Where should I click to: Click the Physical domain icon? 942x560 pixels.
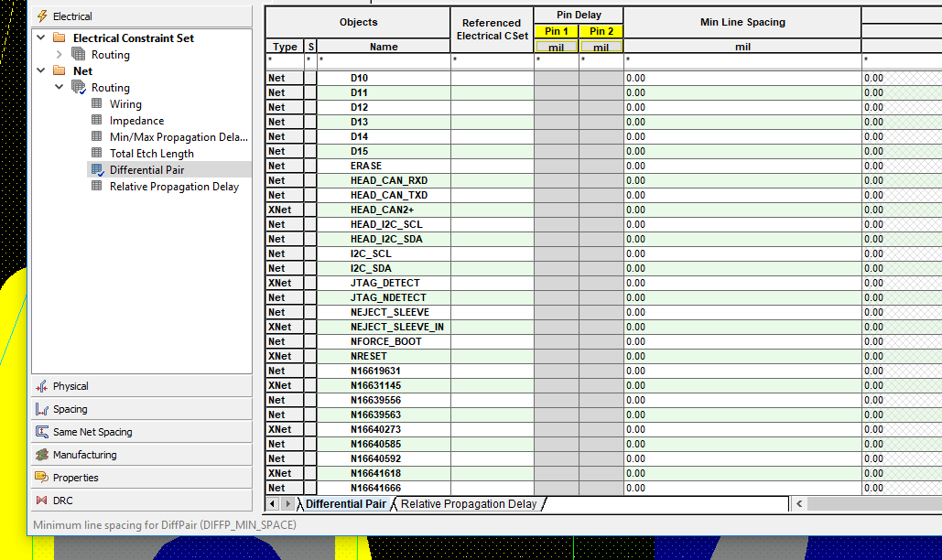click(42, 386)
